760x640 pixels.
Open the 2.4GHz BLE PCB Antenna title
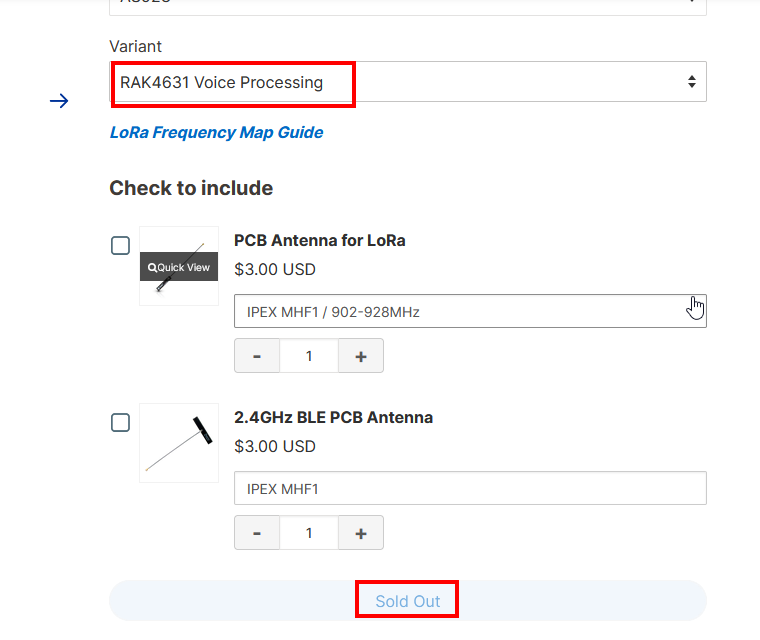coord(333,417)
